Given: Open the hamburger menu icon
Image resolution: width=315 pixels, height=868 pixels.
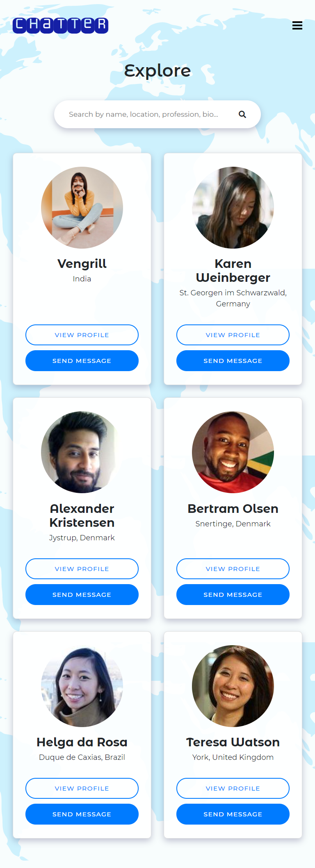Looking at the screenshot, I should click(x=297, y=25).
